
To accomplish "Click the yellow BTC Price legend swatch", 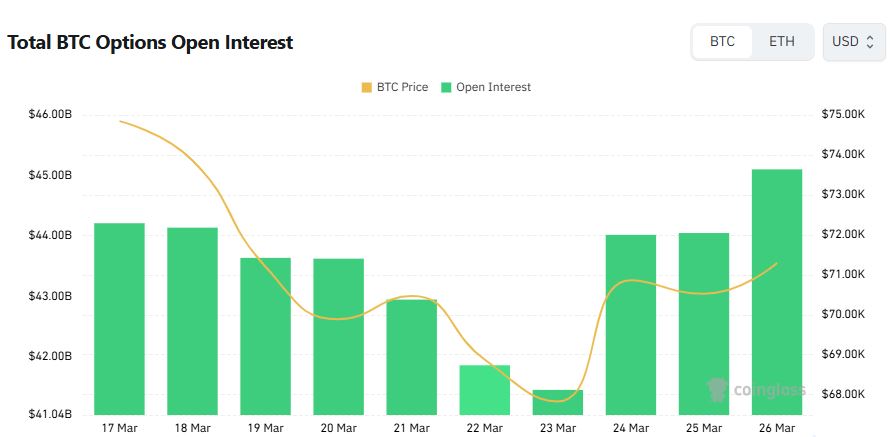I will [x=366, y=87].
